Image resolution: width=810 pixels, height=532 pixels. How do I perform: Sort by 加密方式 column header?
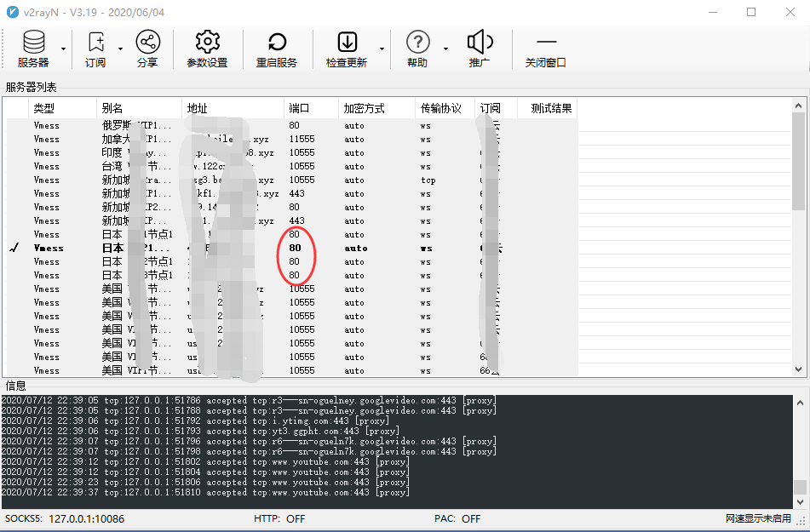(376, 108)
